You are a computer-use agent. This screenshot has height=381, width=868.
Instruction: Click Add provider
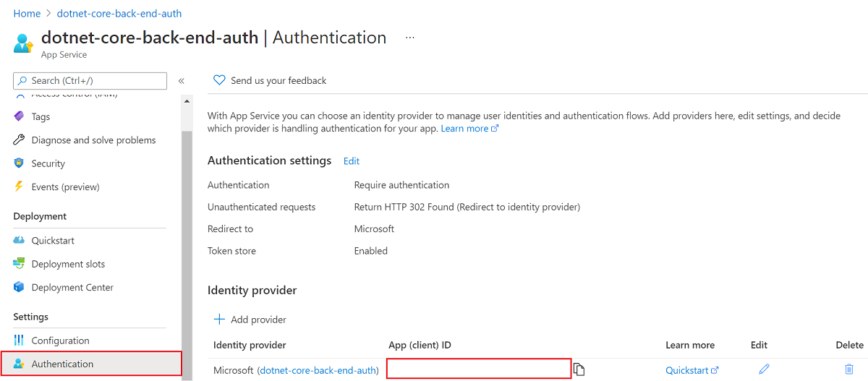click(x=258, y=320)
